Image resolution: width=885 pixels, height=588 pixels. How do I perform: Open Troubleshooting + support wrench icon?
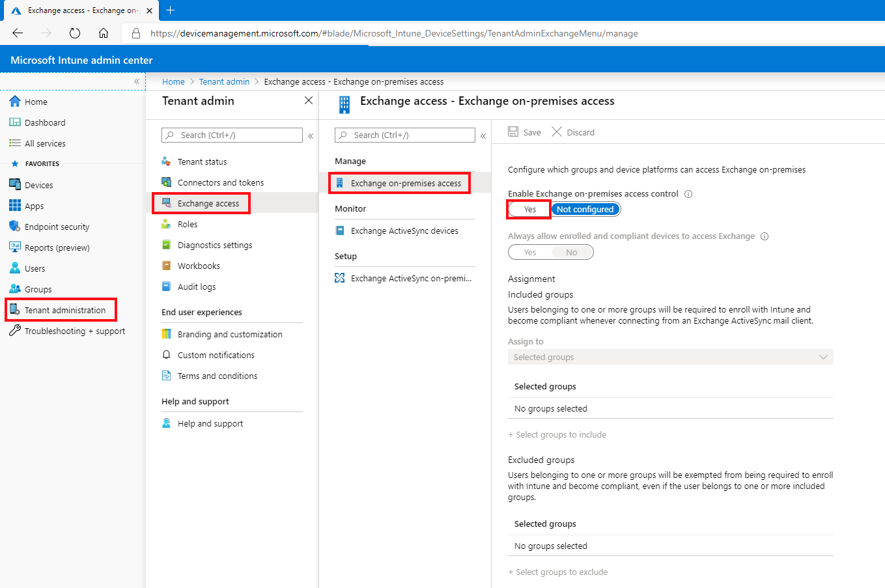pyautogui.click(x=15, y=331)
